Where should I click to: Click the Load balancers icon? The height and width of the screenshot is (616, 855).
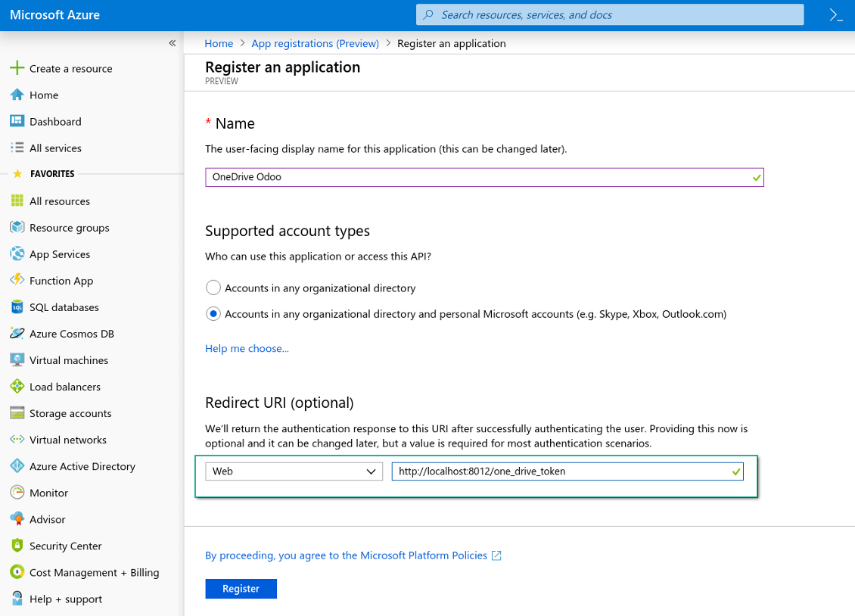(x=17, y=387)
